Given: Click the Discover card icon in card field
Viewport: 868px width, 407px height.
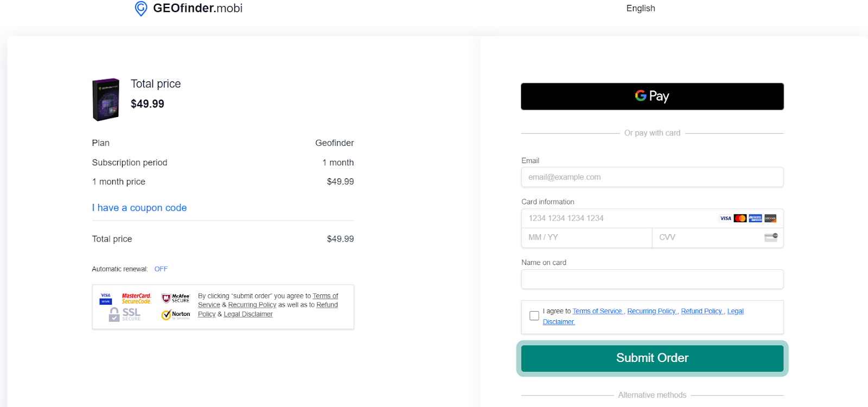Looking at the screenshot, I should (770, 218).
